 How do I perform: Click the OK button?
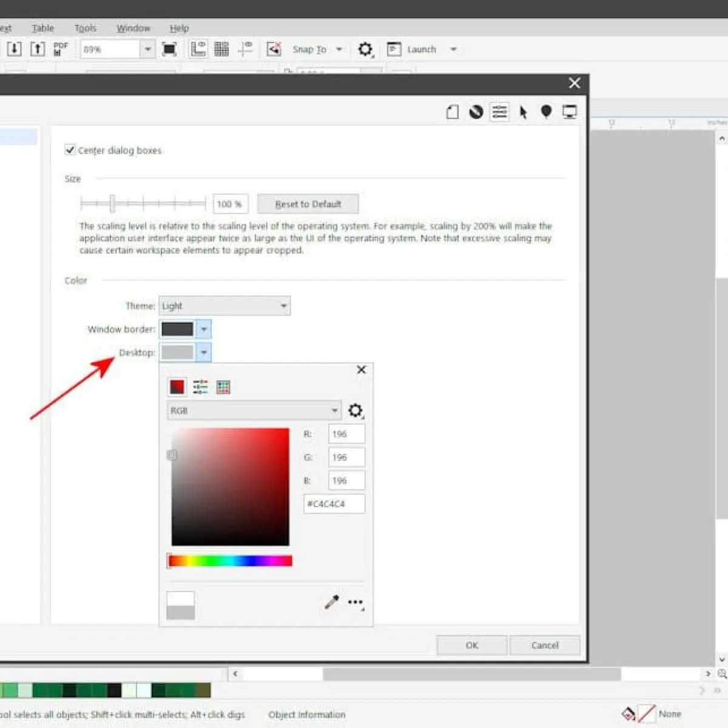tap(472, 645)
